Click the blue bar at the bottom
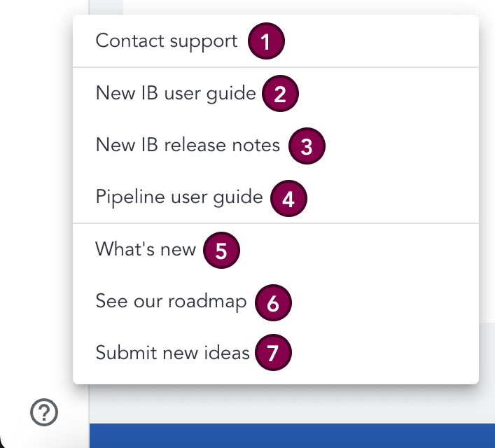 (x=292, y=435)
